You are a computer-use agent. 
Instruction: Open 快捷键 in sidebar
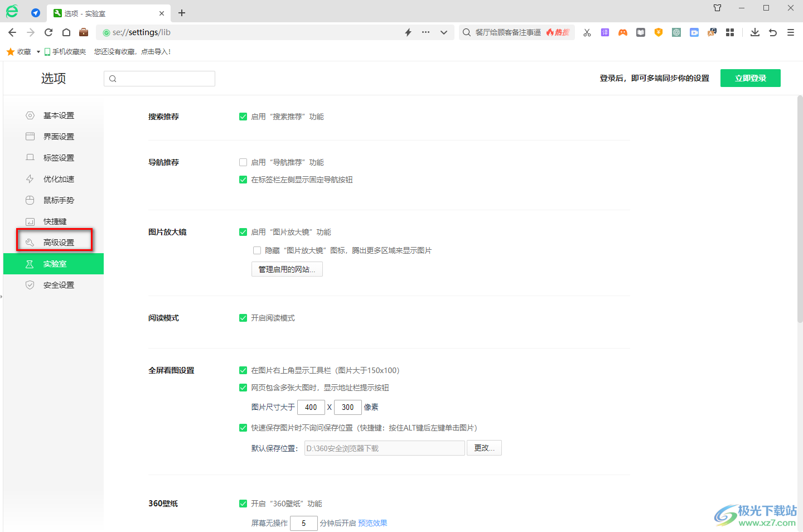coord(54,221)
